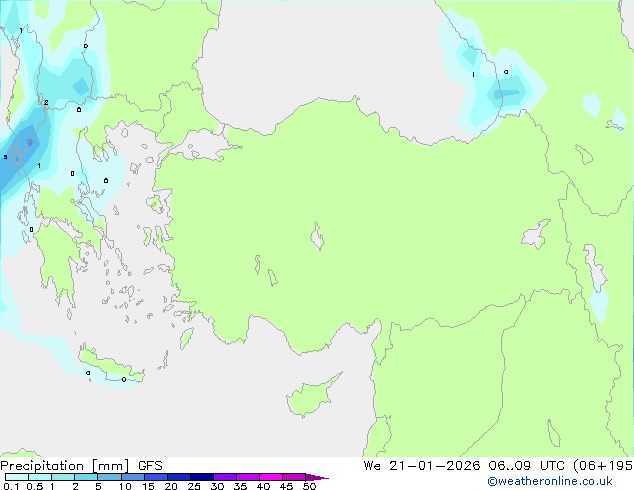
Task: Click the 25–30 mm navy swatch
Action: click(x=202, y=477)
